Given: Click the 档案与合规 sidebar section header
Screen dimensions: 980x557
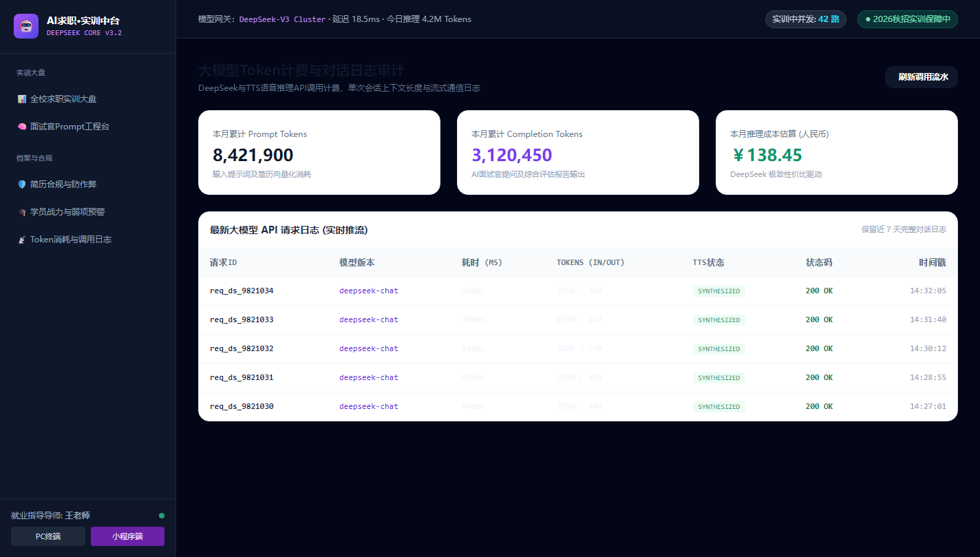Looking at the screenshot, I should coord(34,158).
